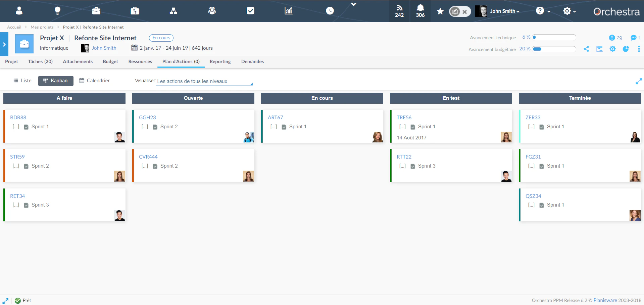The image size is (644, 305).
Task: Click the Avancement technique progress bar
Action: coord(554,37)
